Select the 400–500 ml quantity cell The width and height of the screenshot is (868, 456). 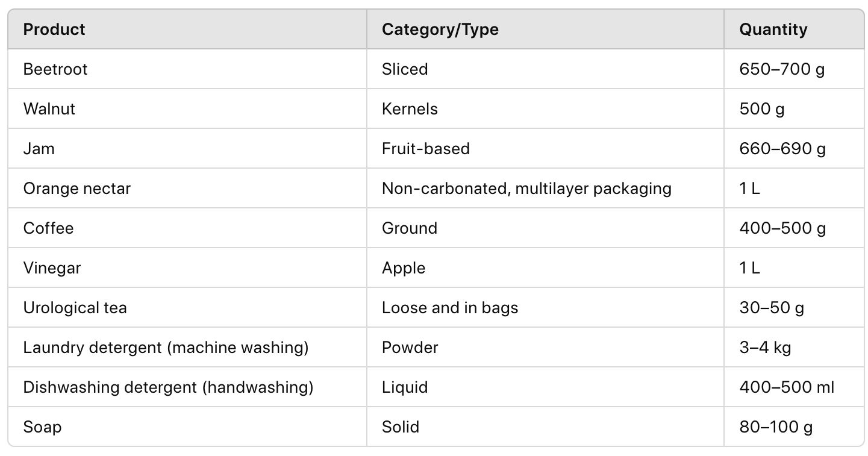pyautogui.click(x=786, y=387)
